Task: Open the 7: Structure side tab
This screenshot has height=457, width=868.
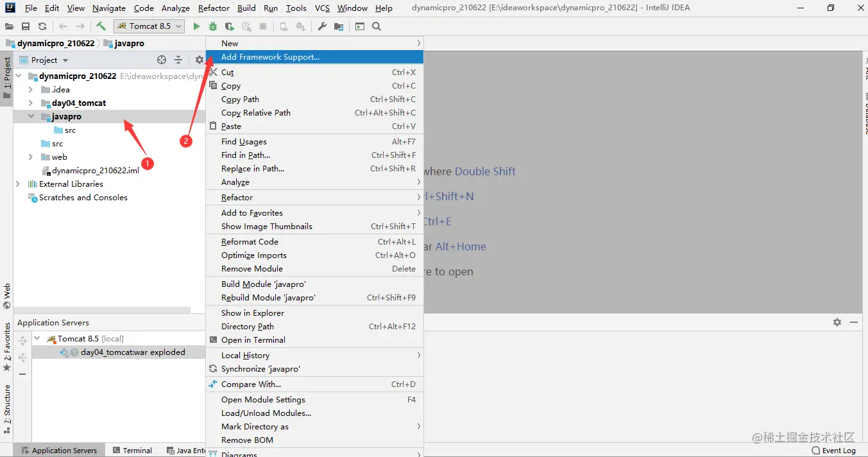Action: coord(7,408)
